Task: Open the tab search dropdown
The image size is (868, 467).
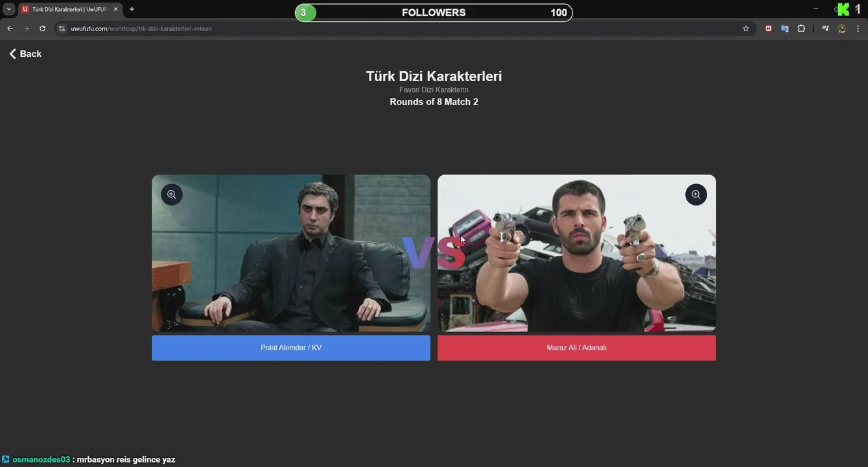Action: tap(9, 9)
